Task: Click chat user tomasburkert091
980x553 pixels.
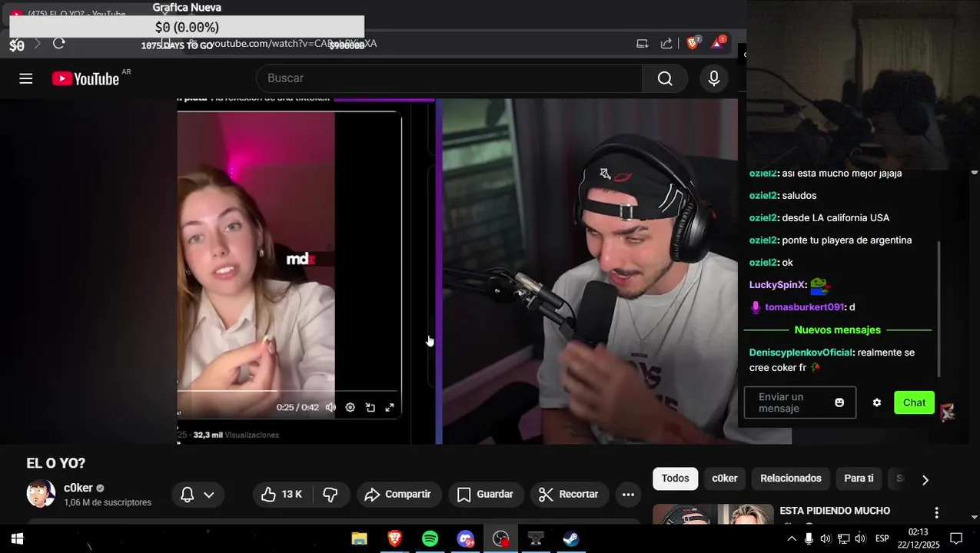Action: [x=805, y=307]
